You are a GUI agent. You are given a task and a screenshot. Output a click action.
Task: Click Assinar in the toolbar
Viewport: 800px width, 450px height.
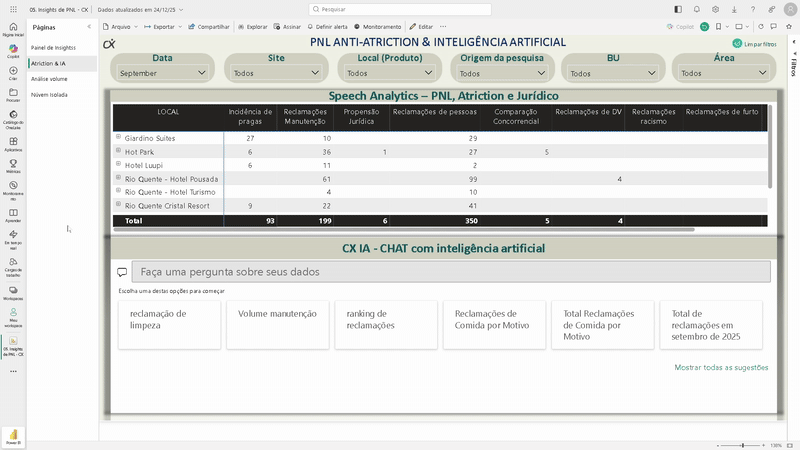click(x=287, y=27)
